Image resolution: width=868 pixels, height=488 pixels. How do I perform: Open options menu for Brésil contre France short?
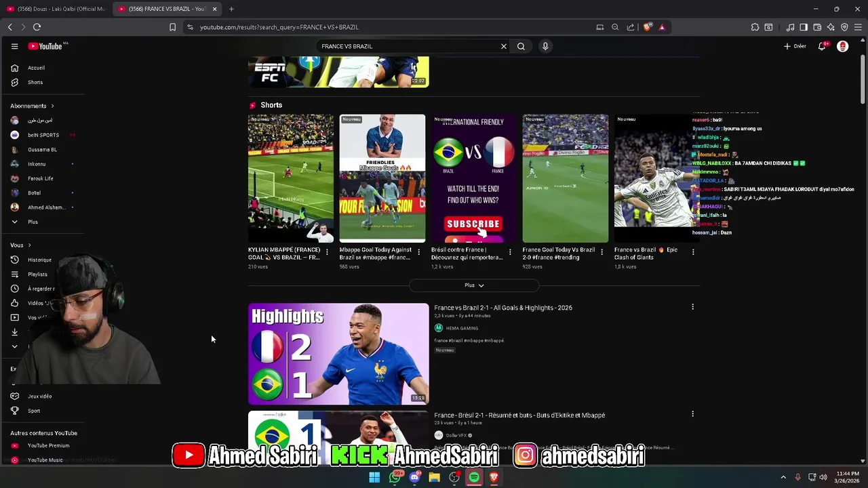pos(510,252)
